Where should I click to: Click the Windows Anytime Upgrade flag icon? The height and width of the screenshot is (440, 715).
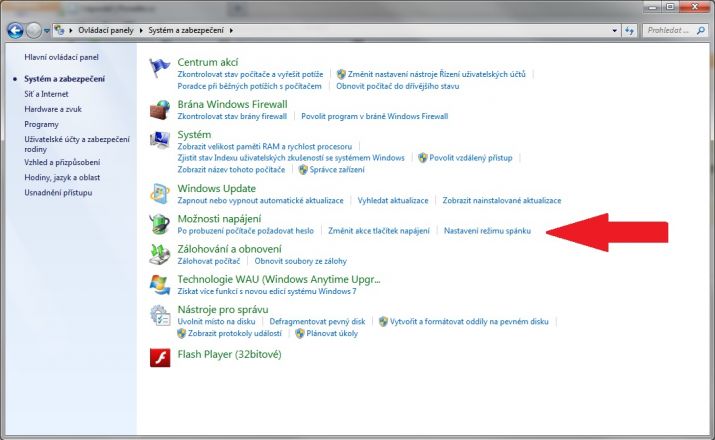[x=160, y=285]
